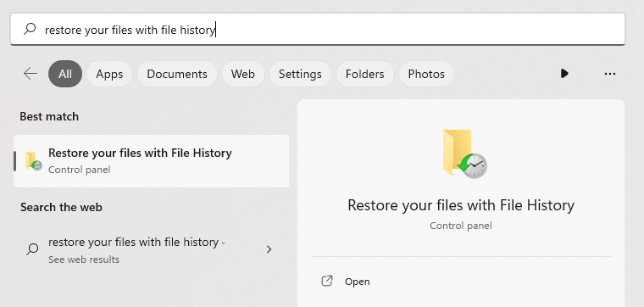Expand the web result chevron arrow

269,249
